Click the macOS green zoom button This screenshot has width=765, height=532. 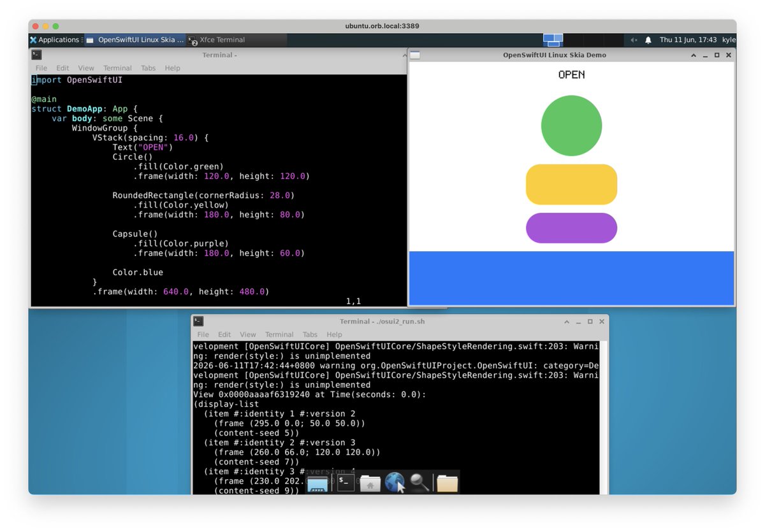tap(55, 26)
